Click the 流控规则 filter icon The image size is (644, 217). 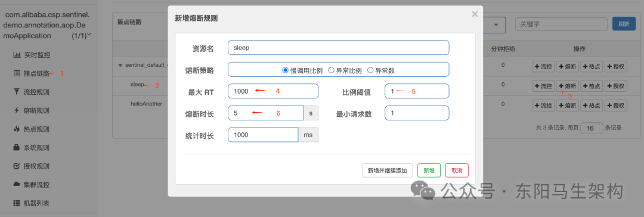(17, 92)
